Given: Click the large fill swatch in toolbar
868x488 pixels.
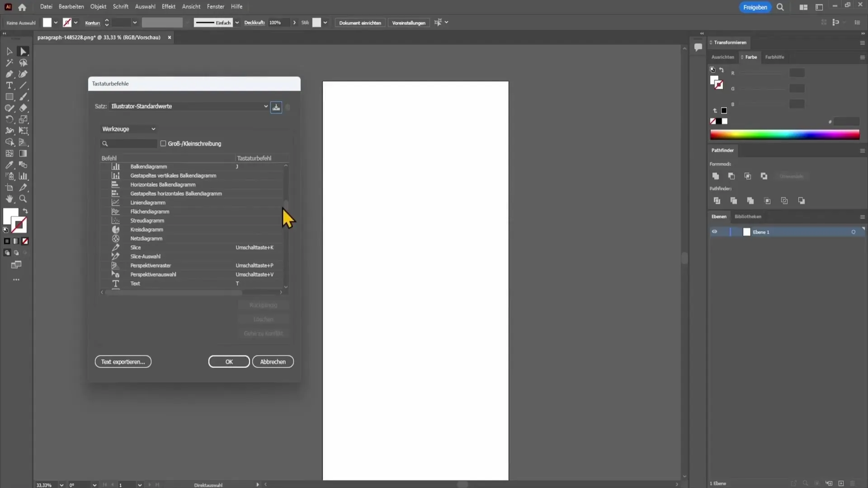Looking at the screenshot, I should point(10,216).
